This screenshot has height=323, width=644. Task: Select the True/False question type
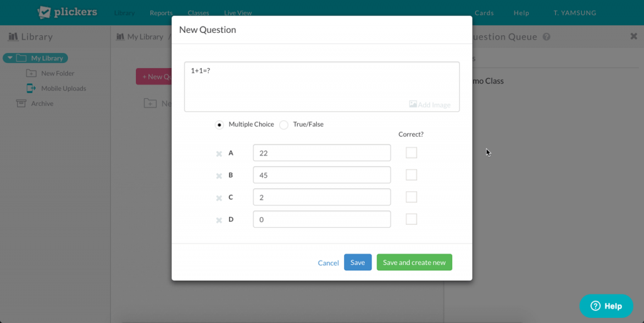click(x=284, y=125)
